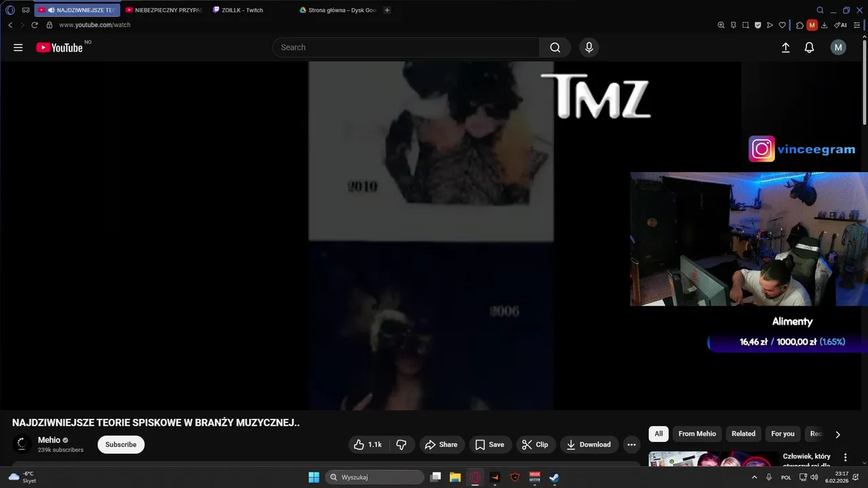Reload the current page

(35, 25)
